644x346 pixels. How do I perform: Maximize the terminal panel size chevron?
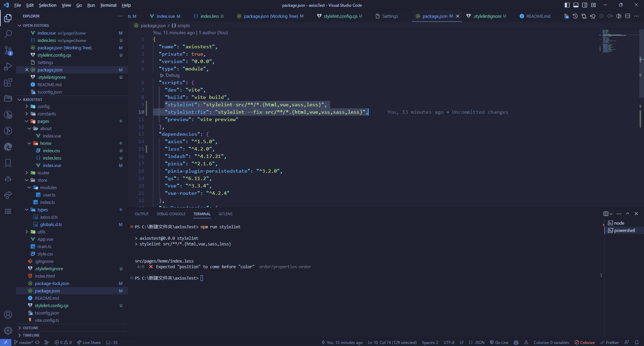pyautogui.click(x=628, y=214)
